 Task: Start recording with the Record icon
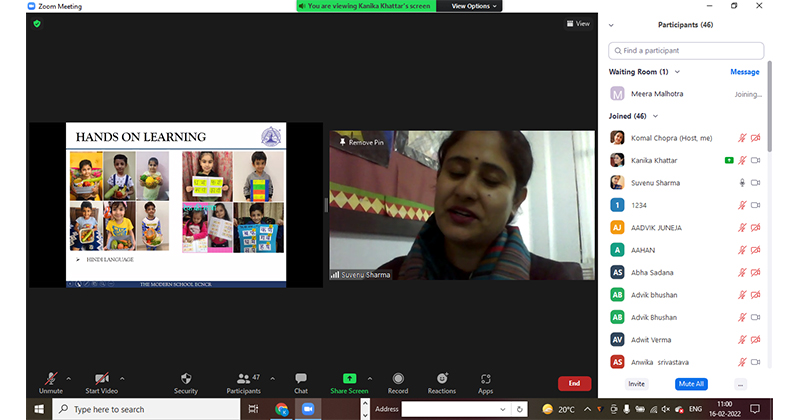pyautogui.click(x=398, y=379)
